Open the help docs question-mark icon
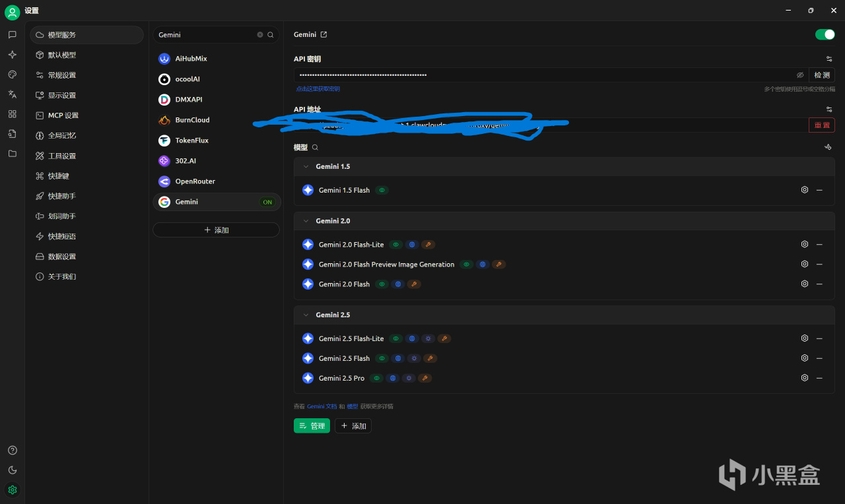The height and width of the screenshot is (504, 845). [12, 451]
